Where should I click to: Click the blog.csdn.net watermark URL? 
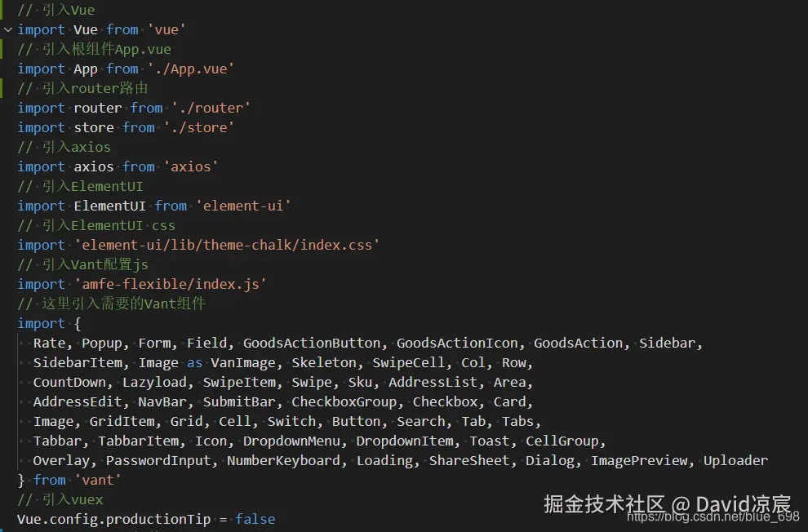[713, 516]
